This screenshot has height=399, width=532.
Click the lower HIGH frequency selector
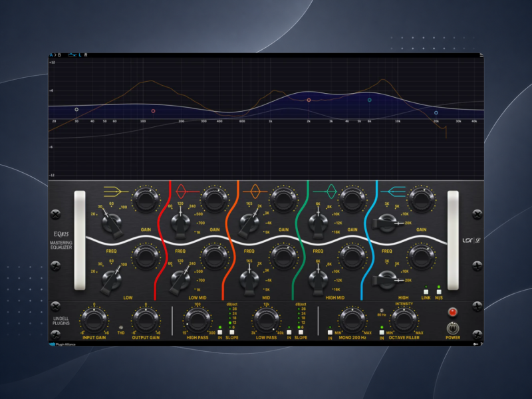387,280
